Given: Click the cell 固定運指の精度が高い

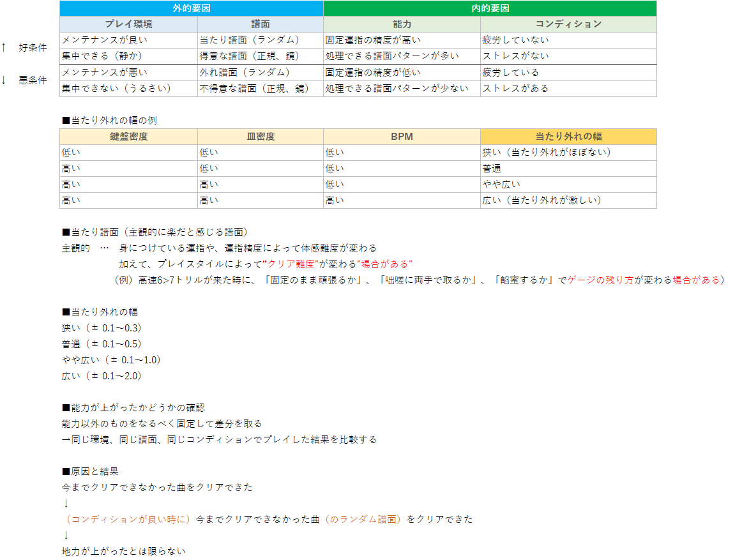Looking at the screenshot, I should (x=402, y=40).
